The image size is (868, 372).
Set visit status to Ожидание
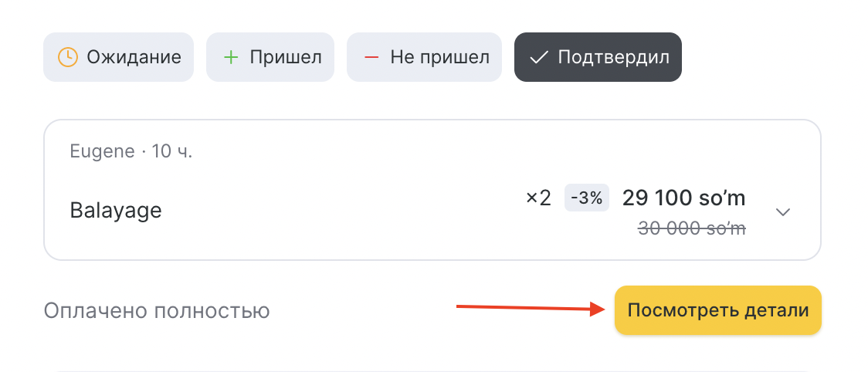point(118,57)
